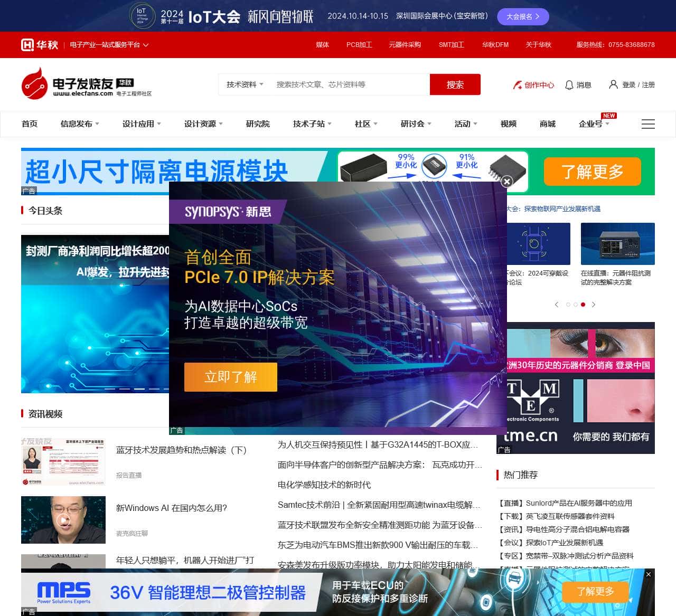Open the 视频 nav item
Image resolution: width=676 pixels, height=616 pixels.
click(x=509, y=124)
